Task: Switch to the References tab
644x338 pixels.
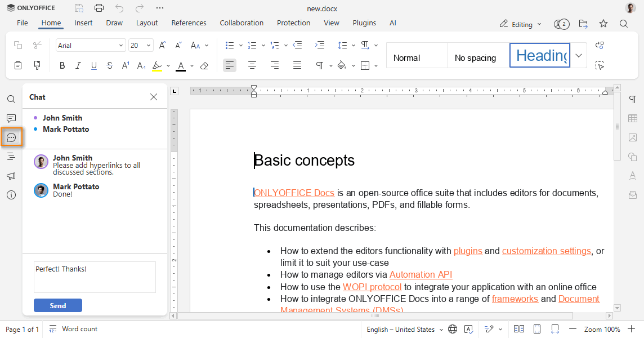Action: pyautogui.click(x=189, y=23)
